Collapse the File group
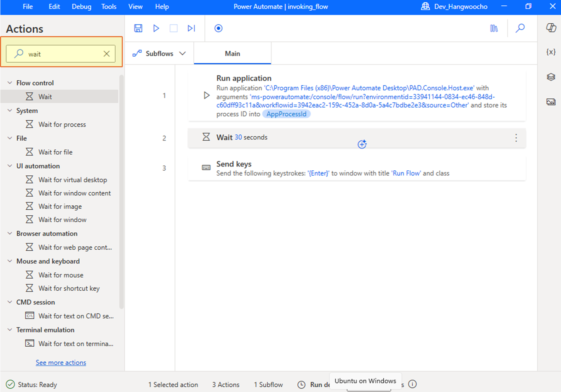The image size is (561, 392). (10, 138)
